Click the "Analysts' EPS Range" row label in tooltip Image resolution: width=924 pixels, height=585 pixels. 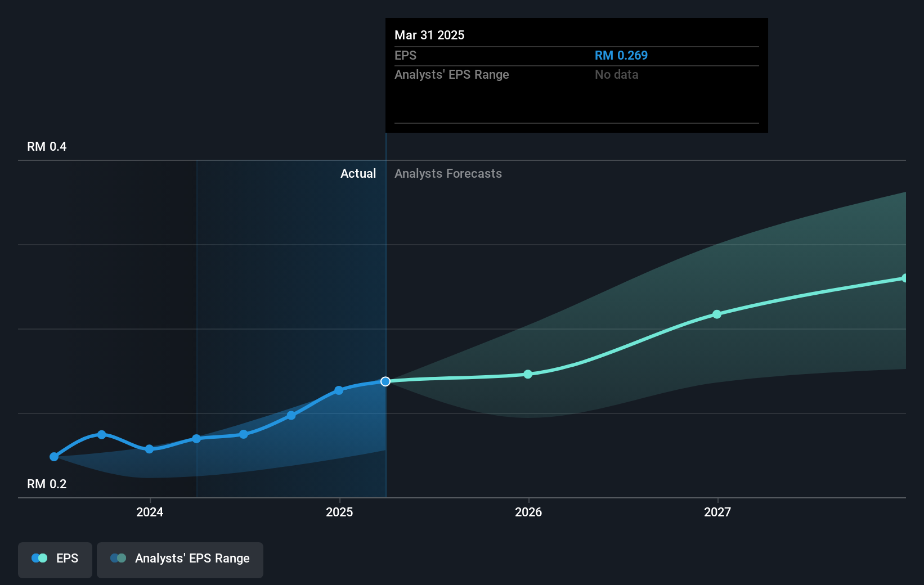point(452,74)
